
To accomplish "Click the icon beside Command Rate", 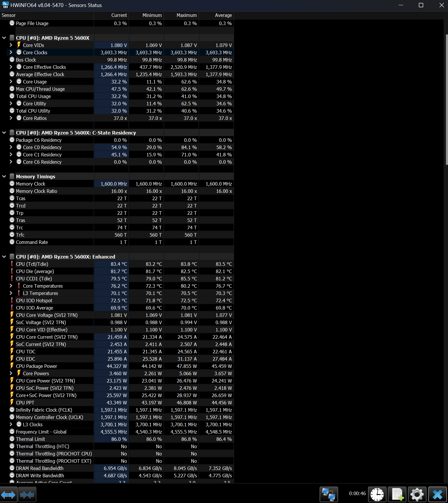I will coord(12,242).
